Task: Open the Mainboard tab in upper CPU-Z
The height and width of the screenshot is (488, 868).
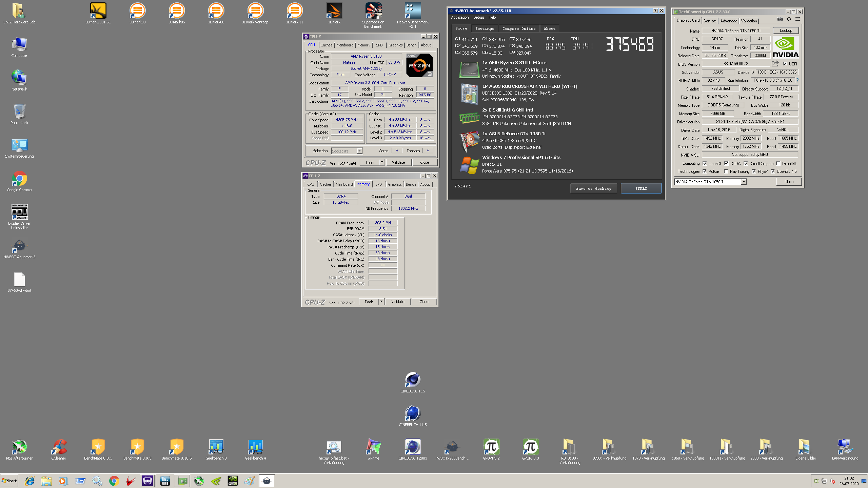Action: coord(345,45)
